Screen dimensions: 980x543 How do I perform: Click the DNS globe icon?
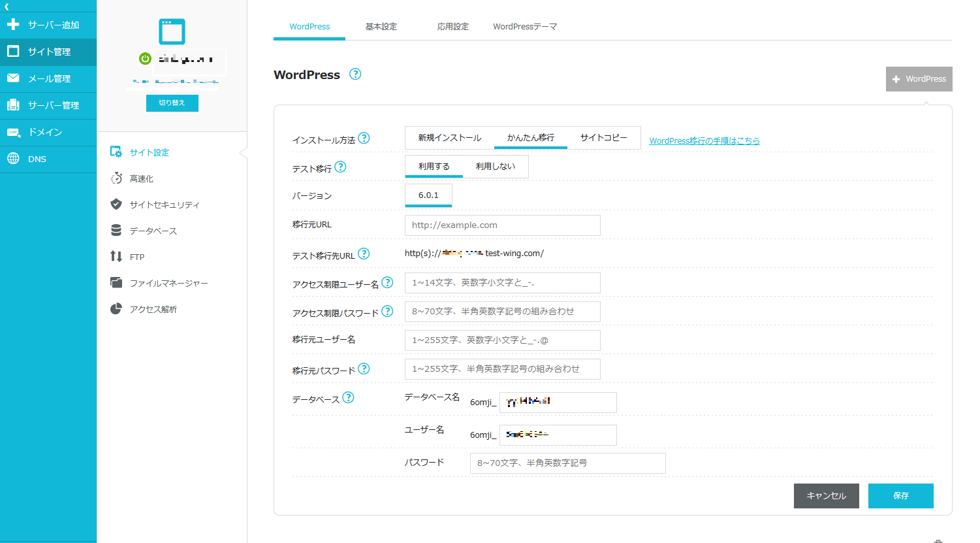(x=13, y=158)
